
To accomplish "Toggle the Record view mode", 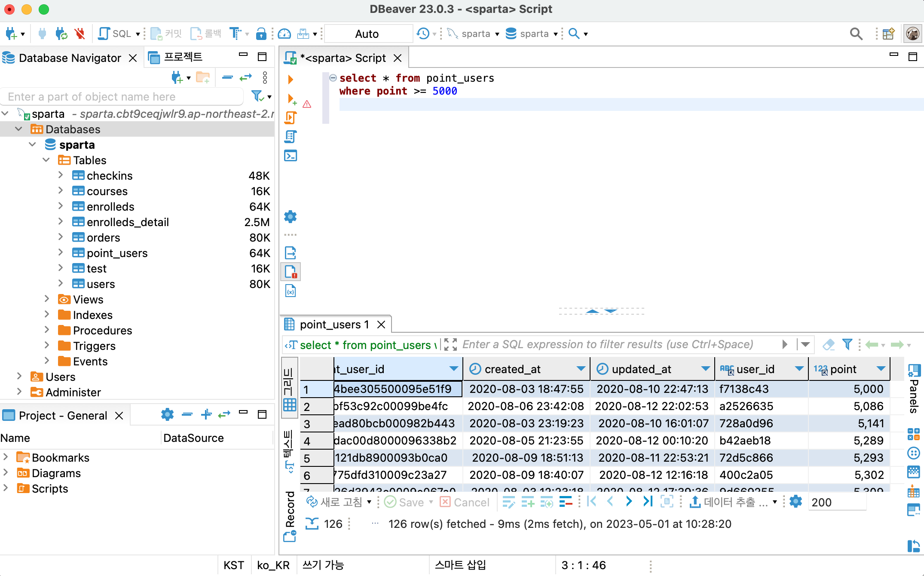I will tap(290, 516).
